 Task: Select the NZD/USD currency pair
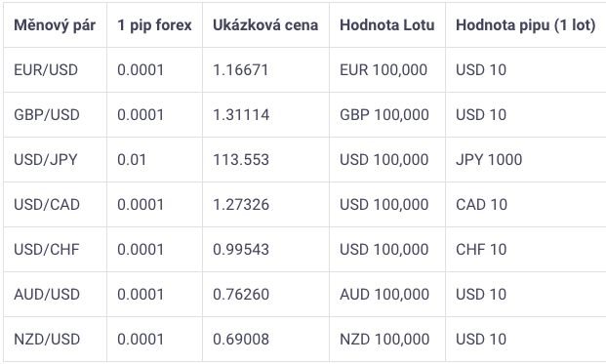click(x=47, y=339)
